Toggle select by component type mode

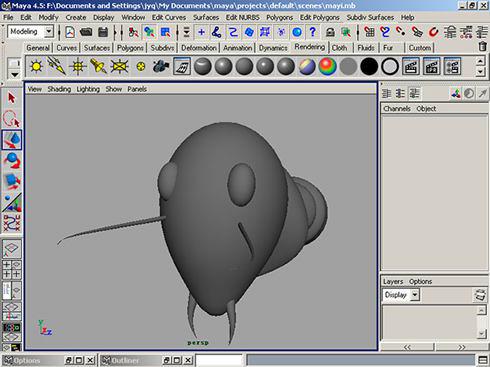[x=165, y=32]
